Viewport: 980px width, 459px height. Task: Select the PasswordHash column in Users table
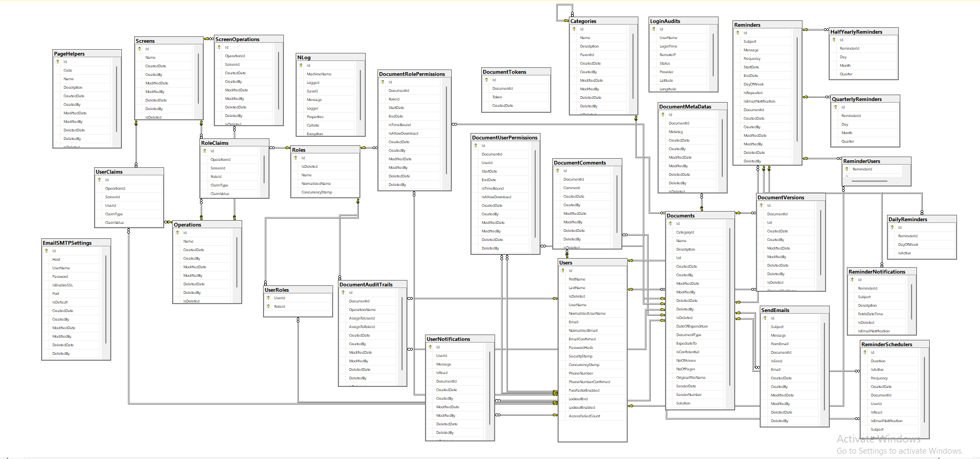tap(581, 348)
